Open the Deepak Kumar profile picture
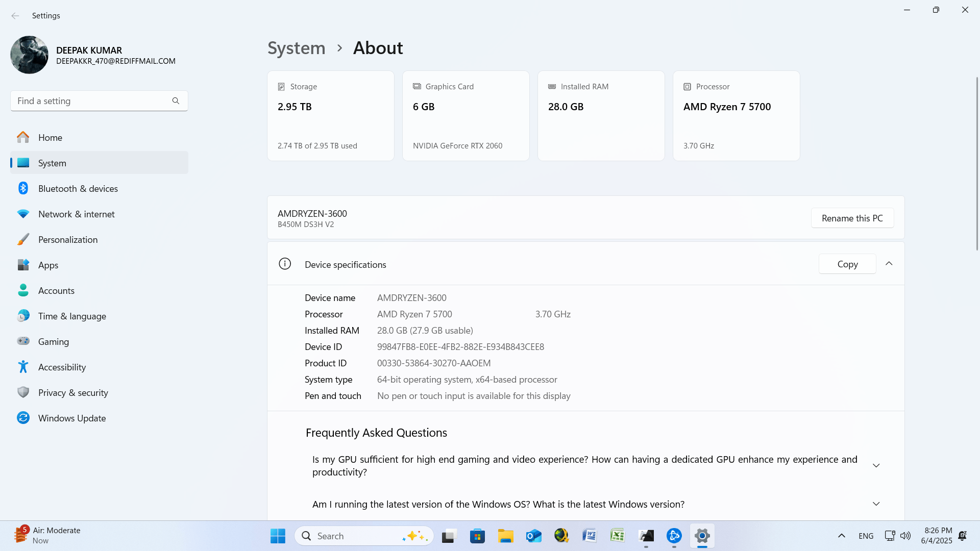The height and width of the screenshot is (551, 980). pyautogui.click(x=29, y=55)
